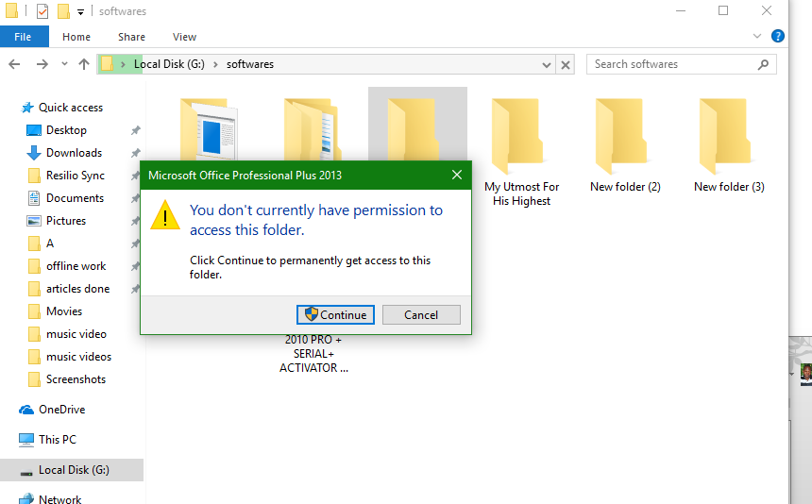Click Cancel in the permission dialog
This screenshot has width=812, height=504.
tap(421, 314)
